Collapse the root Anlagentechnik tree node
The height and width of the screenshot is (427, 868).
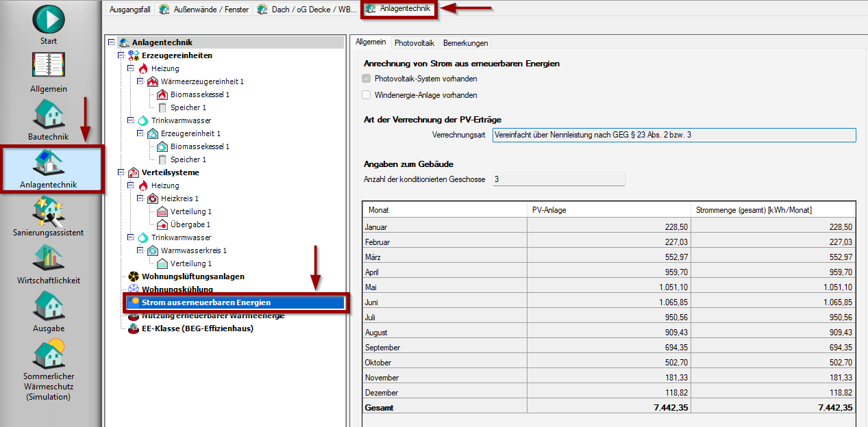tap(112, 42)
